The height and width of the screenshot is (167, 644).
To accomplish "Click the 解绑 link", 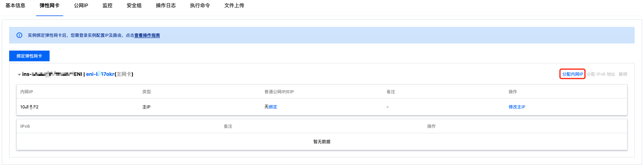I will (623, 74).
